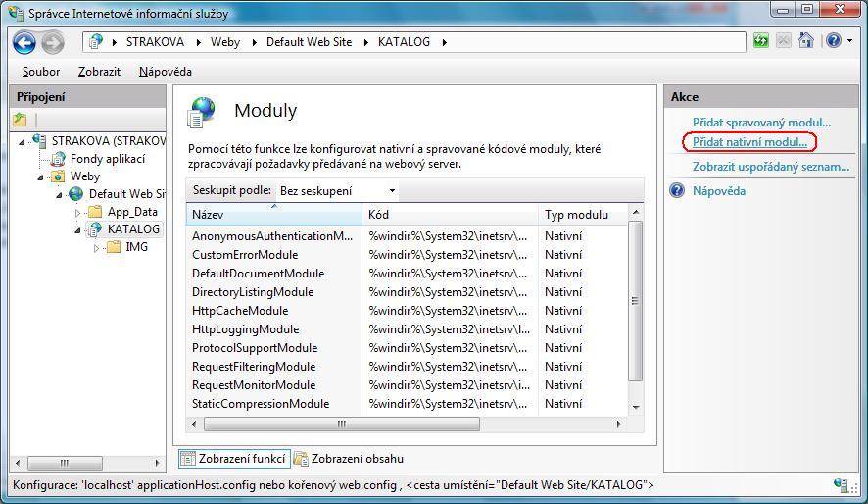The image size is (868, 504).
Task: Collapse the KATALOG tree node
Action: [79, 229]
